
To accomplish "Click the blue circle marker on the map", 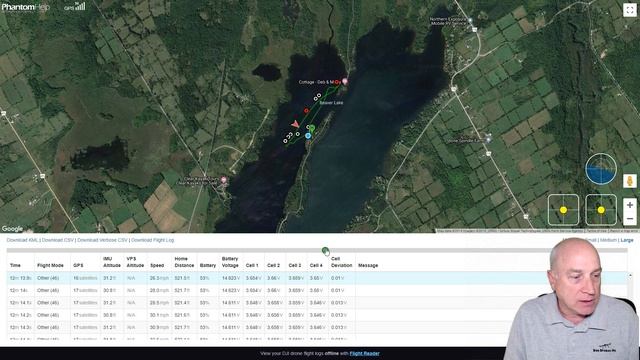I will tap(308, 136).
